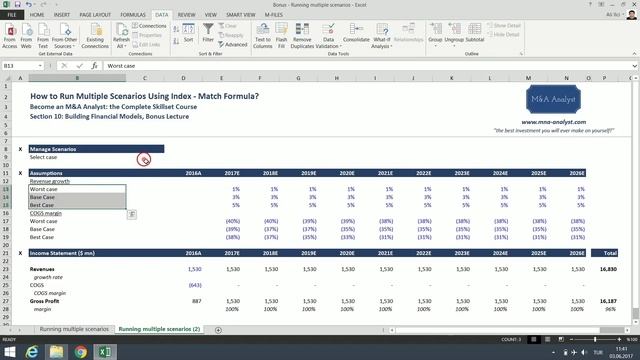Click the Consolidate icon

pos(356,33)
